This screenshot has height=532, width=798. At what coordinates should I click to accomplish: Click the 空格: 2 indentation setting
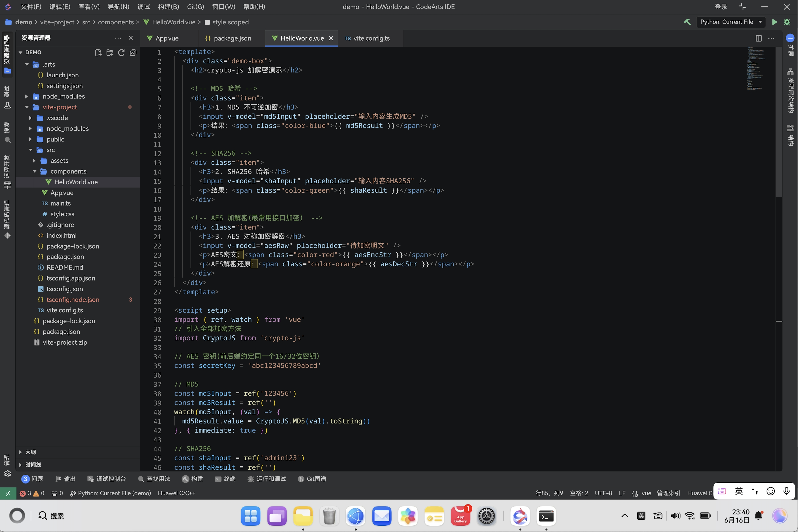(579, 493)
